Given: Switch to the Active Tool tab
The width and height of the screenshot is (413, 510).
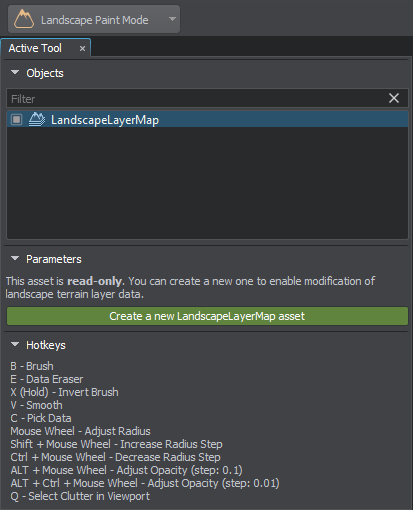Looking at the screenshot, I should [35, 48].
